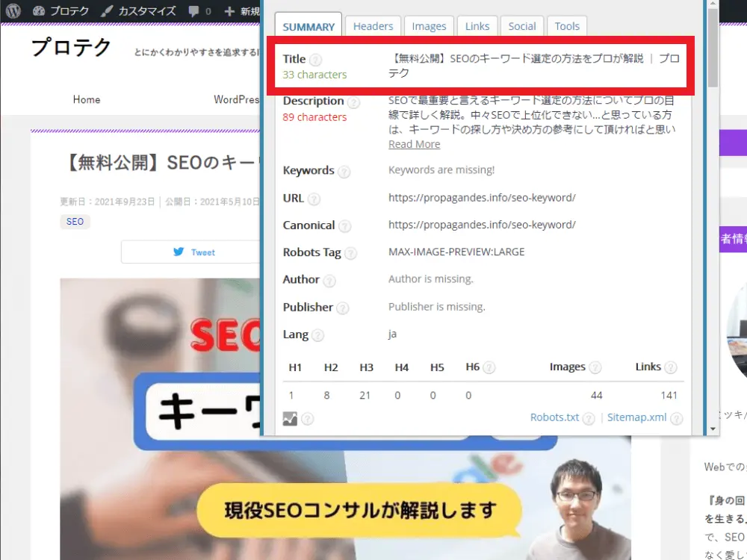Click the SEO category tag under the article title

tap(75, 222)
